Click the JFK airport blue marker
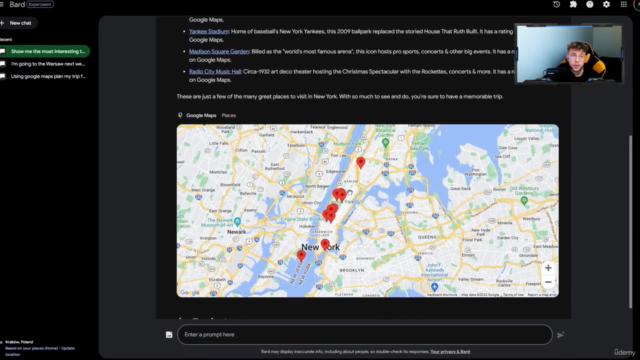Viewport: 640px width, 360px height. (435, 287)
